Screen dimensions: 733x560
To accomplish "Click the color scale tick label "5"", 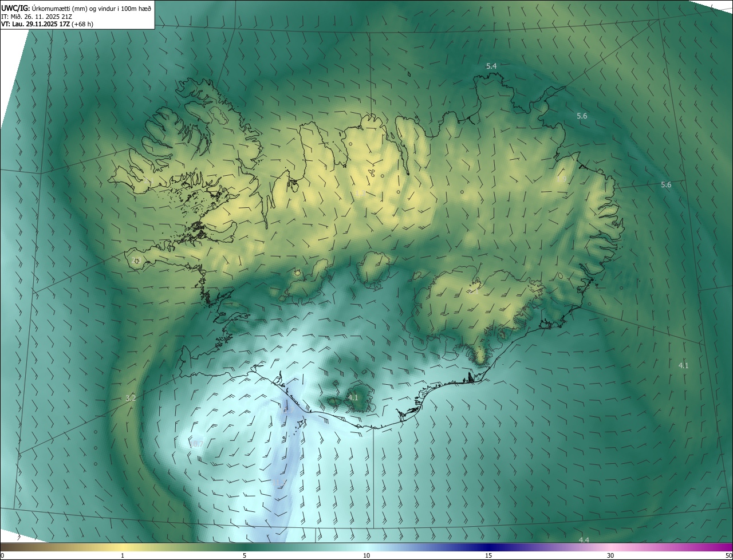I will pos(245,556).
